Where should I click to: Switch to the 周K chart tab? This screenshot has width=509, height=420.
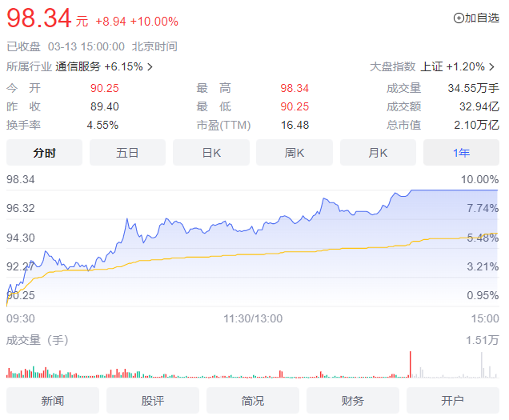point(295,153)
